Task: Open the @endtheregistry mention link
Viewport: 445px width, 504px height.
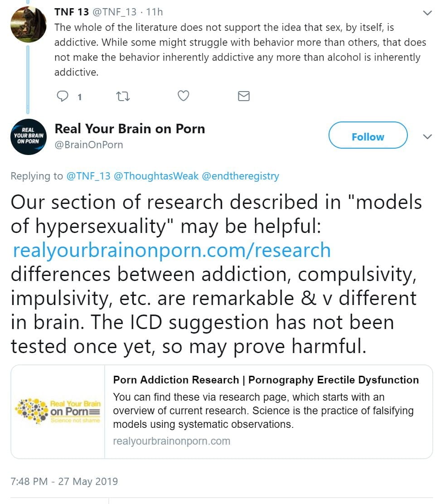Action: tap(240, 176)
